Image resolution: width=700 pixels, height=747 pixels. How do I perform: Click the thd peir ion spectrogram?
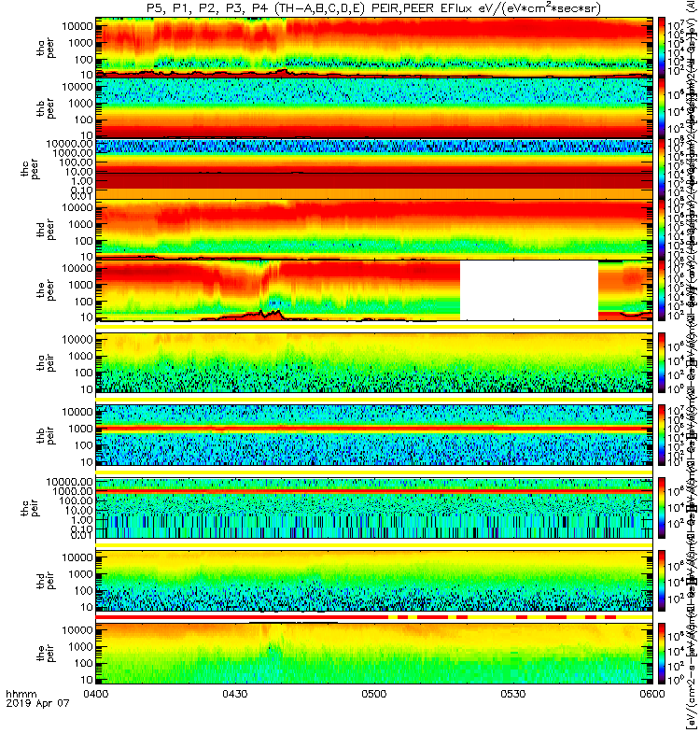point(374,580)
